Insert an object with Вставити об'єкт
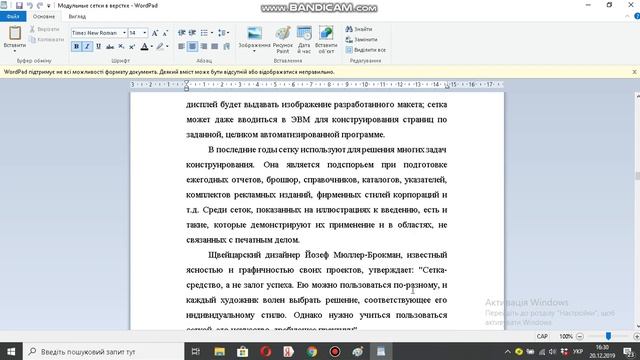 point(326,40)
